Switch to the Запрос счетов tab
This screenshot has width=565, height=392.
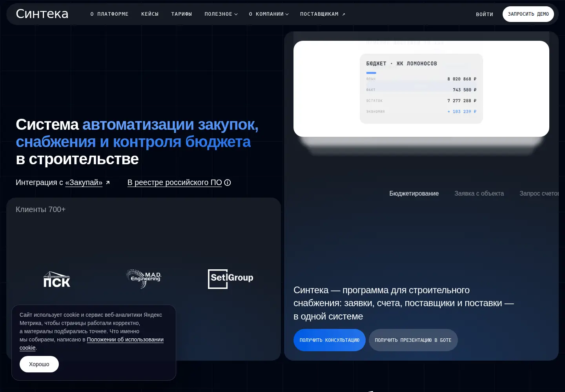click(x=539, y=193)
